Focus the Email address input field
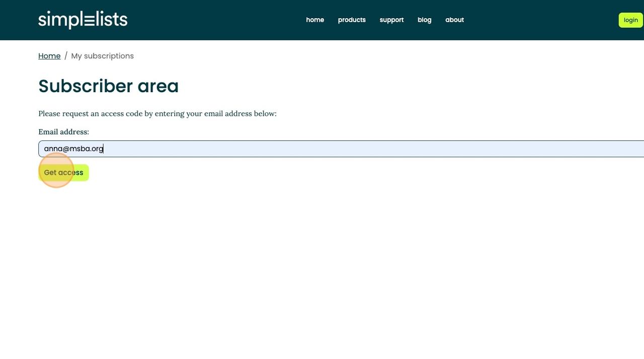 341,149
